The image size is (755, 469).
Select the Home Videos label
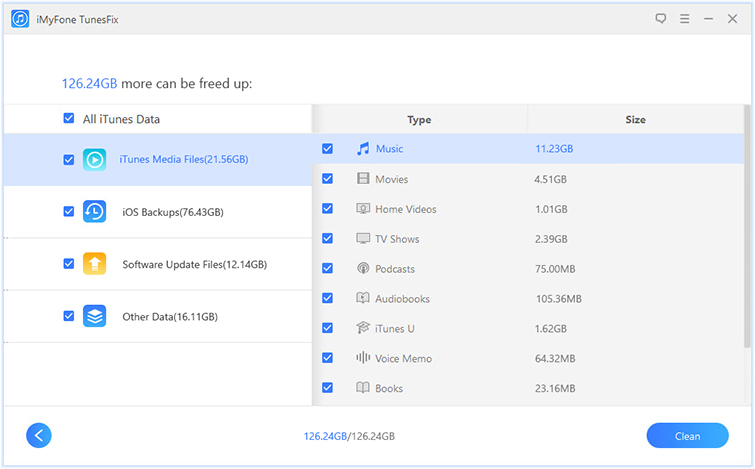pyautogui.click(x=406, y=209)
